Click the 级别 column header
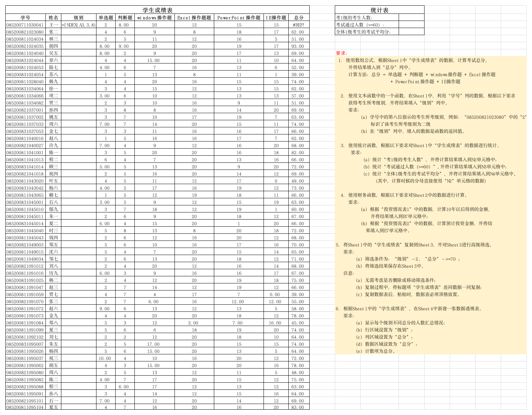 coord(79,17)
